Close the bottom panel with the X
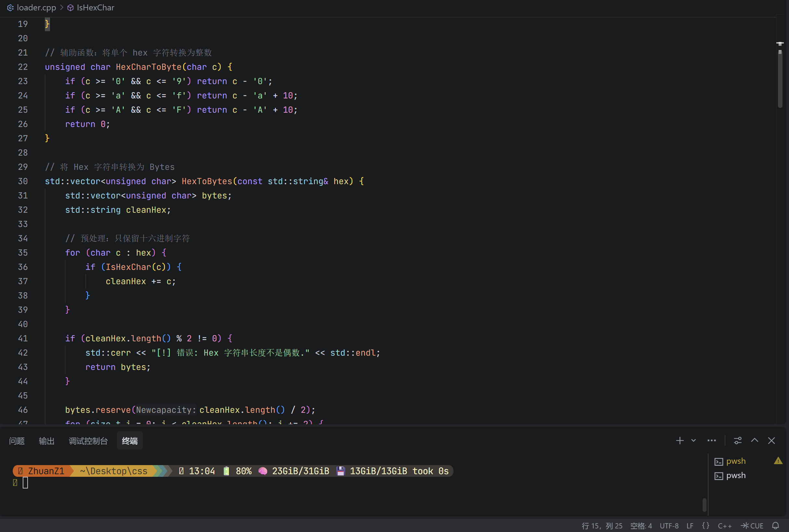This screenshot has height=532, width=789. pyautogui.click(x=771, y=441)
